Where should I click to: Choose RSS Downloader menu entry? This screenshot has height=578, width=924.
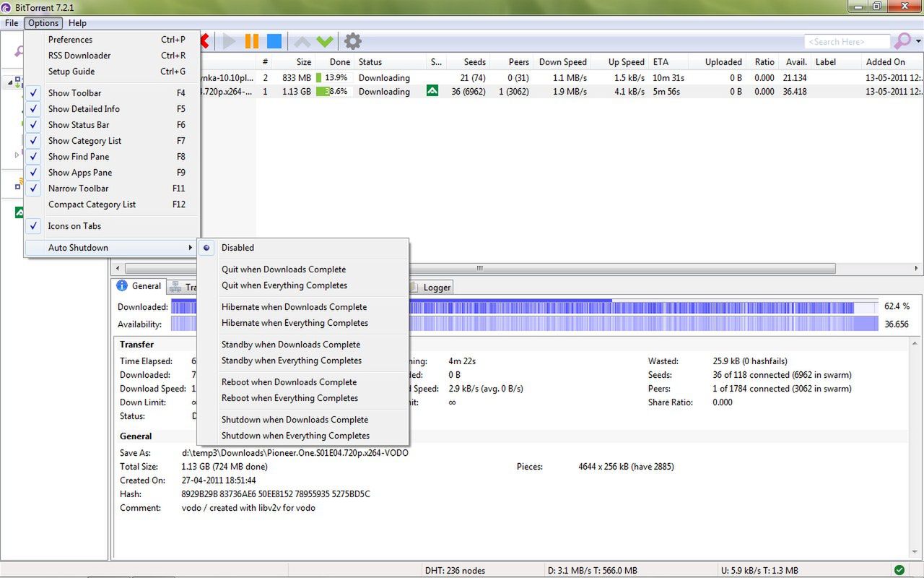[x=112, y=55]
